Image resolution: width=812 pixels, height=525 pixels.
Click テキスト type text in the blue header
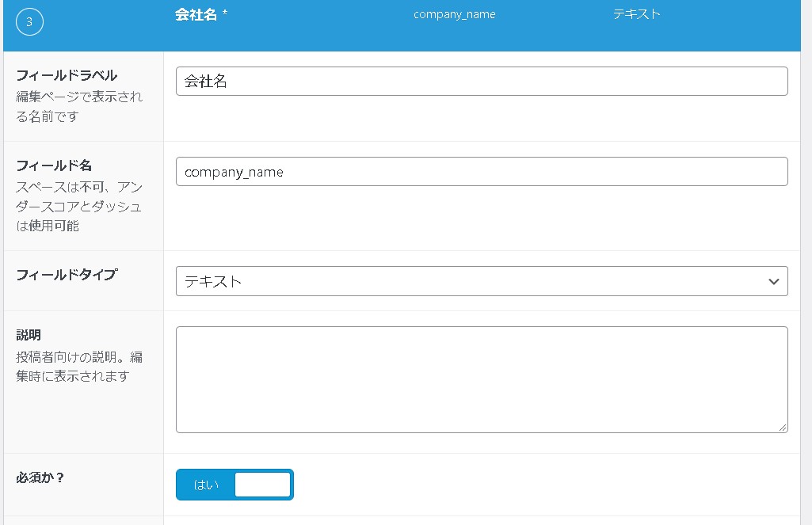coord(636,14)
